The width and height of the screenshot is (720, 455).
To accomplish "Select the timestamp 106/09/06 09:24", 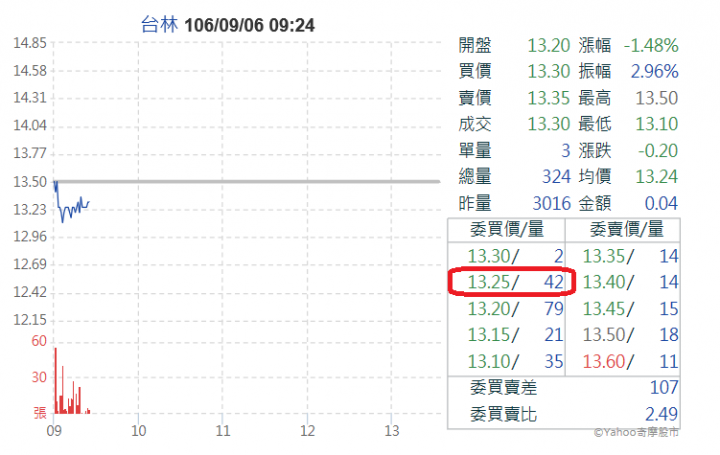I will 249,25.
